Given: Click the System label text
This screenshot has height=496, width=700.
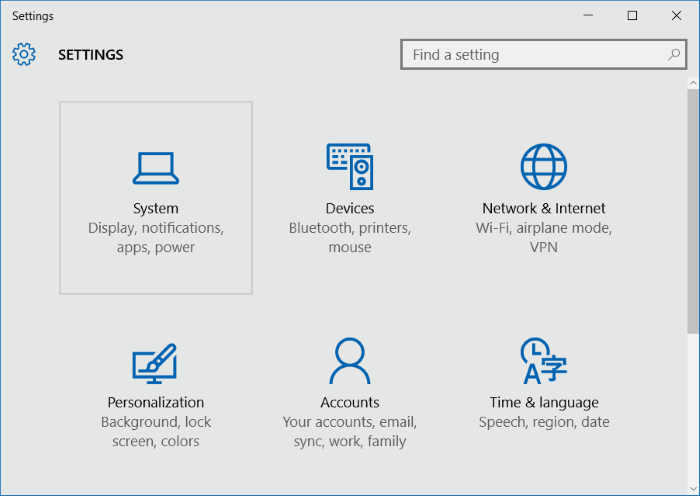Looking at the screenshot, I should [x=156, y=208].
